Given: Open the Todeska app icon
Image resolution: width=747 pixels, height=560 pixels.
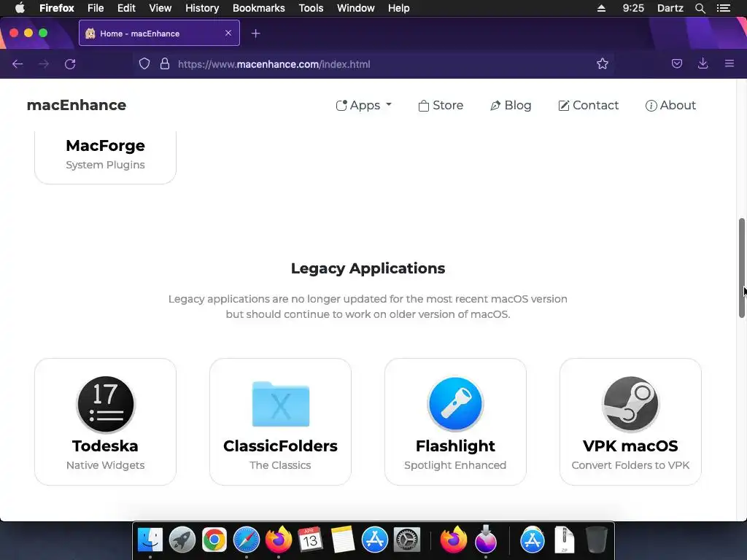Looking at the screenshot, I should pos(106,404).
